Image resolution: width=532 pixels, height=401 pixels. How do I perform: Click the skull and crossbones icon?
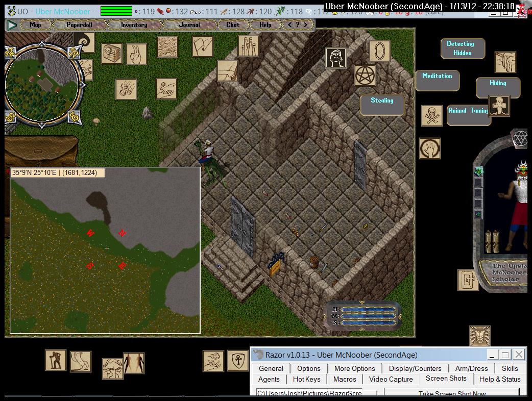pyautogui.click(x=431, y=116)
